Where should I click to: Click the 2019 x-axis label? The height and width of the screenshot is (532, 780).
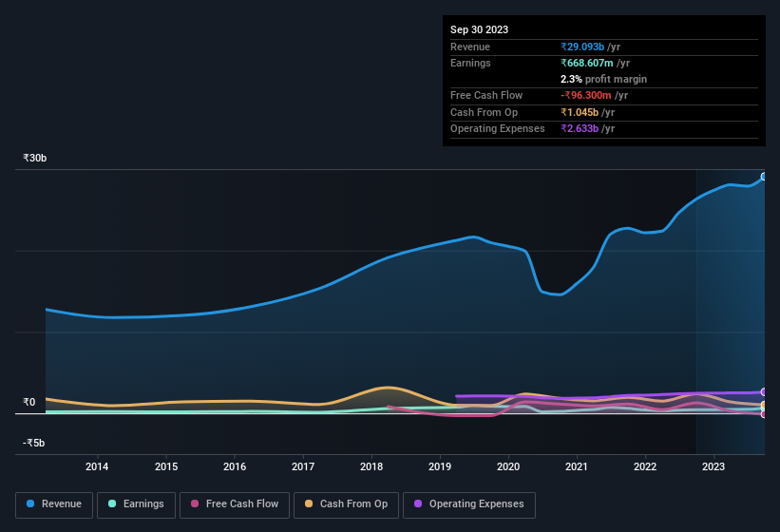pyautogui.click(x=440, y=466)
